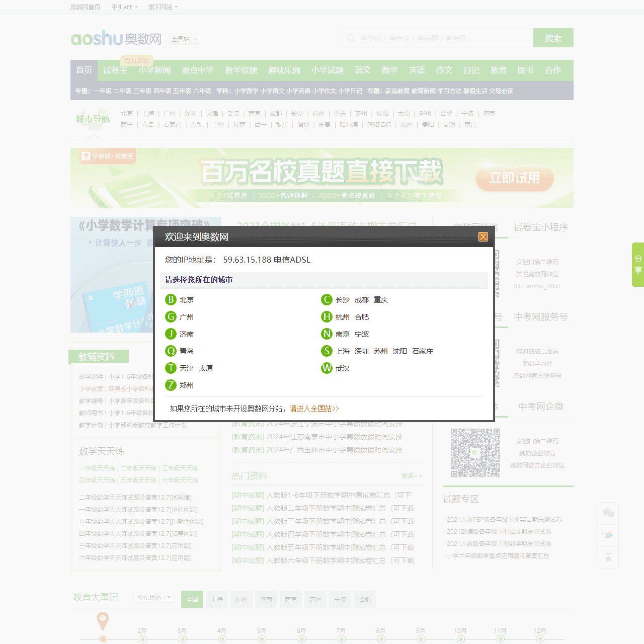
Task: Close the 欢迎来到奥数网 dialog with the orange X
Action: coord(483,237)
